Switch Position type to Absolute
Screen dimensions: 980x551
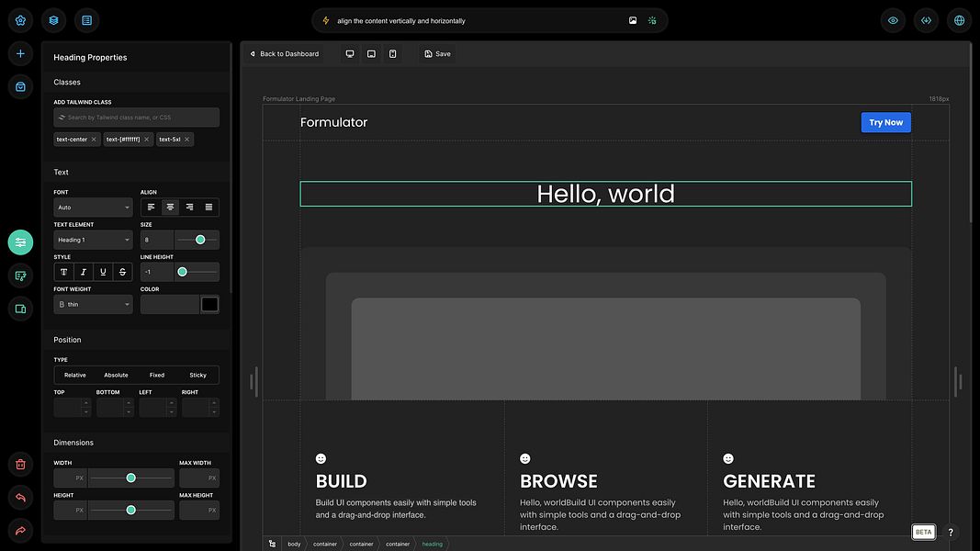(x=116, y=375)
